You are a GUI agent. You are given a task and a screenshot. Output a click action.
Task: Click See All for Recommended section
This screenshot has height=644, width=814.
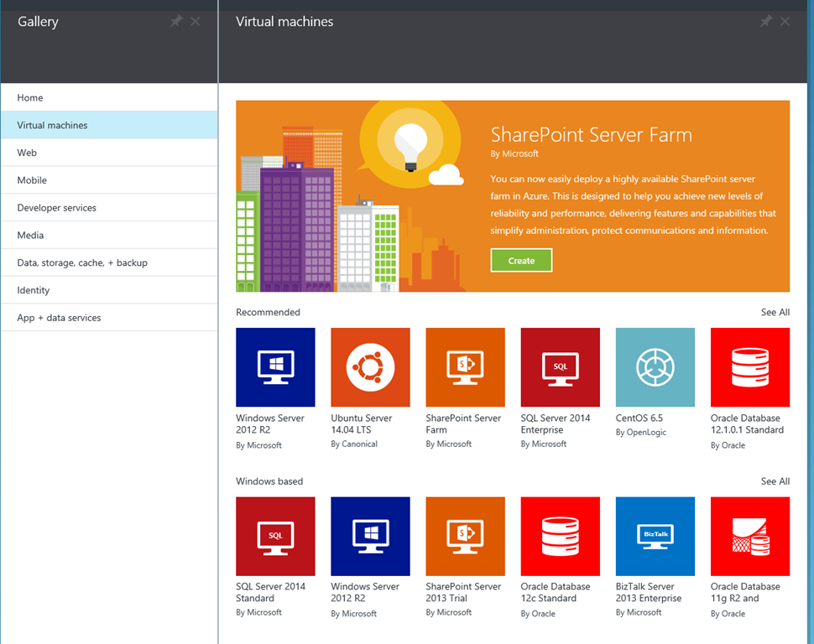click(775, 312)
